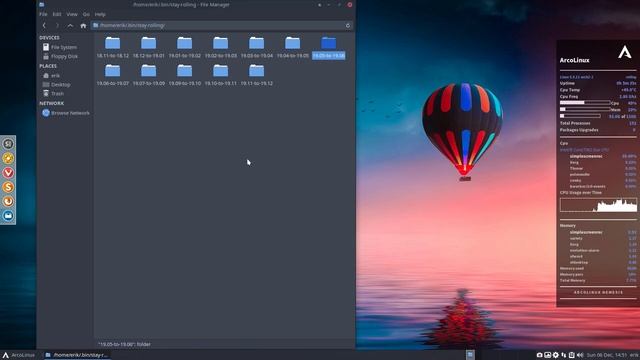The image size is (640, 360).
Task: Open the 19.04-to-19.05 folder
Action: [x=293, y=47]
